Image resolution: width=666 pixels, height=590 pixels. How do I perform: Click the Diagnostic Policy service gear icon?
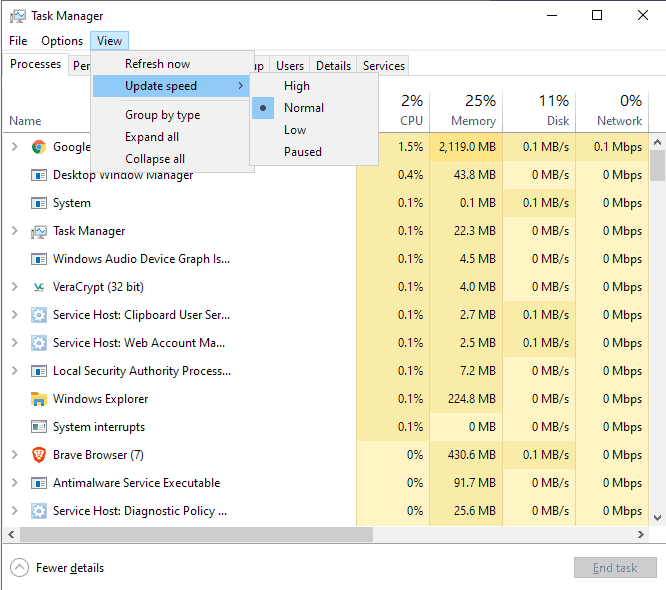point(39,511)
